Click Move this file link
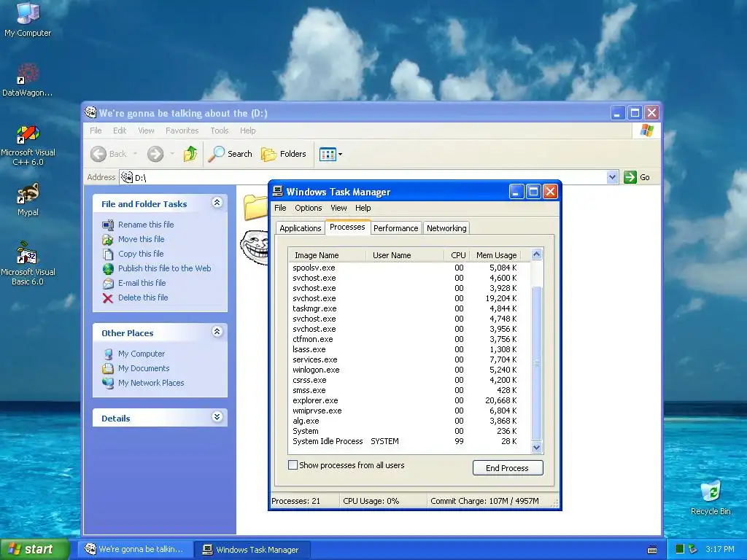The width and height of the screenshot is (747, 560). point(141,239)
